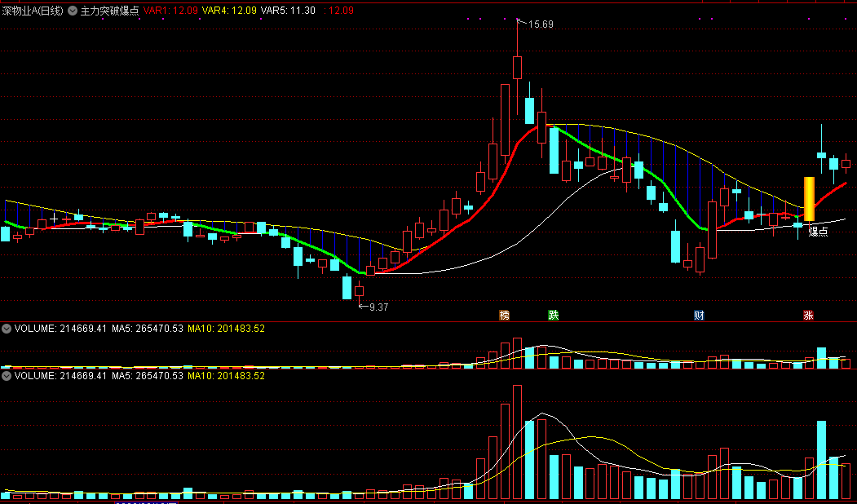Click the VAR5: 11.30 value
The image size is (857, 504).
pyautogui.click(x=288, y=11)
